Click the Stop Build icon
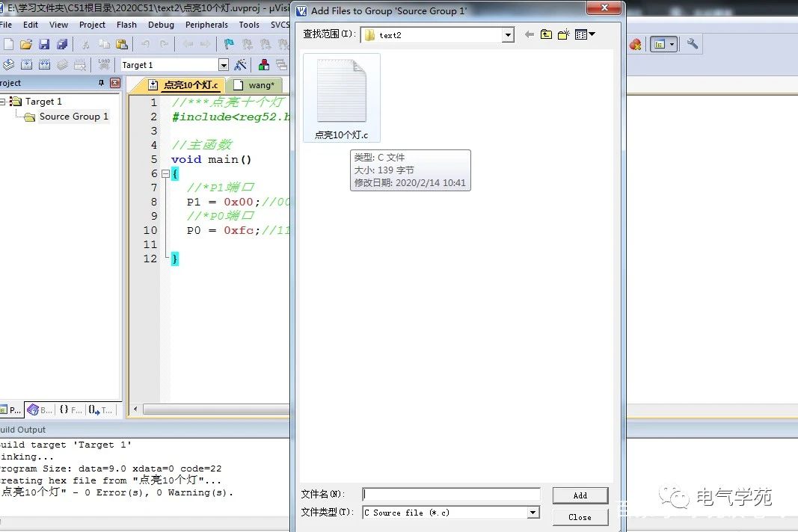 point(80,64)
